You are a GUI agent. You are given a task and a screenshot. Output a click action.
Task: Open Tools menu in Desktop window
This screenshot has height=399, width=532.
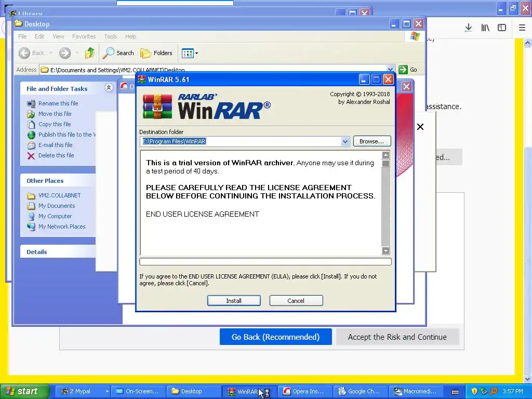(x=110, y=36)
